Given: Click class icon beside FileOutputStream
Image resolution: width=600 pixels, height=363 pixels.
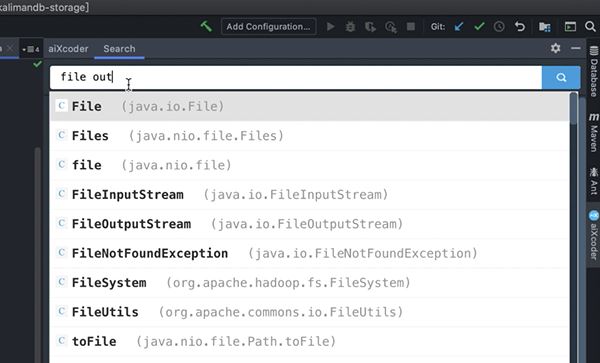Looking at the screenshot, I should coord(61,223).
